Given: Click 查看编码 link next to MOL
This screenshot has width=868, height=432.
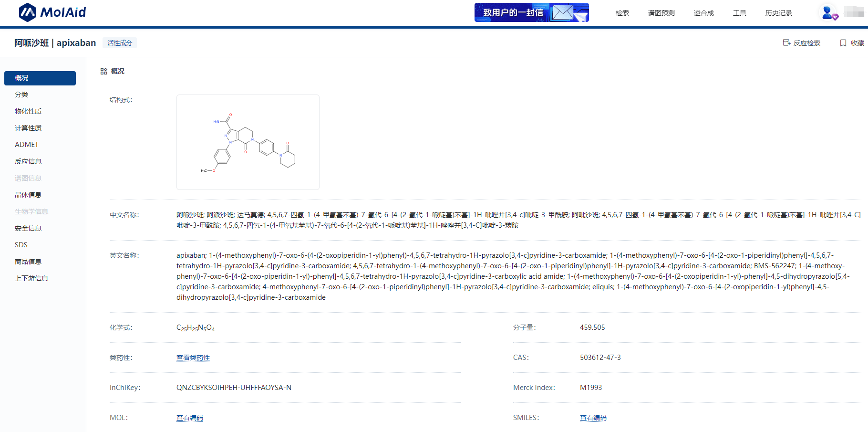Looking at the screenshot, I should 190,418.
